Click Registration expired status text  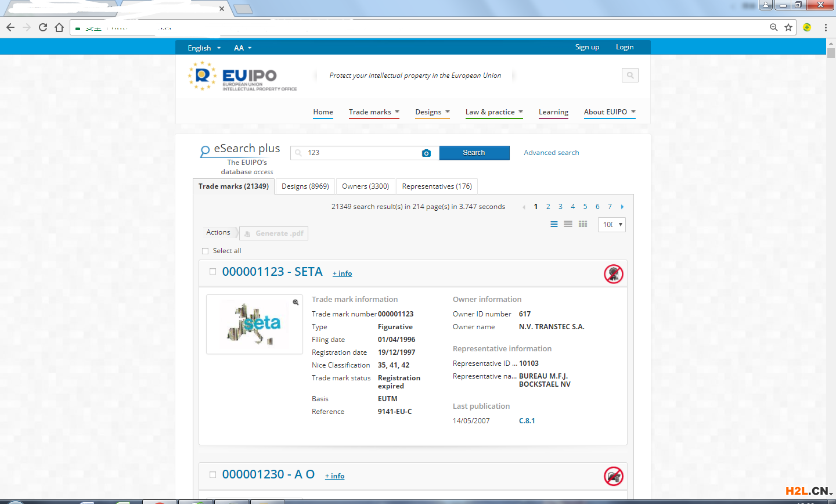399,382
